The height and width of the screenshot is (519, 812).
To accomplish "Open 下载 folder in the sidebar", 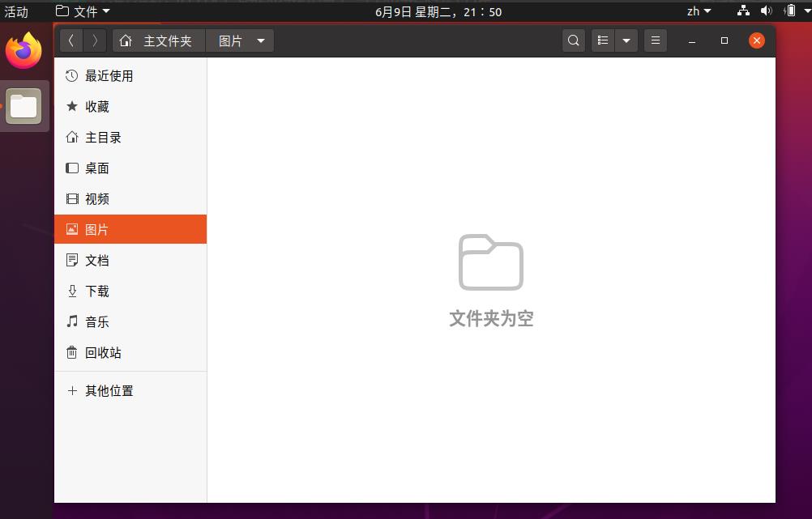I will (x=97, y=291).
